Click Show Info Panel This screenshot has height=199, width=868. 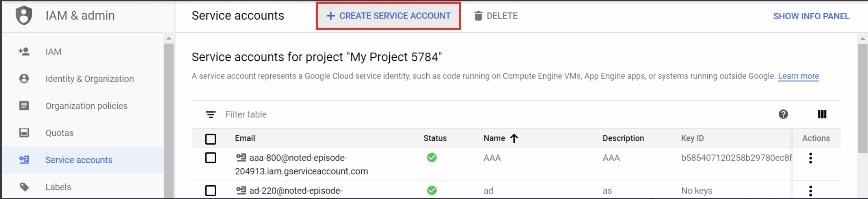(811, 16)
